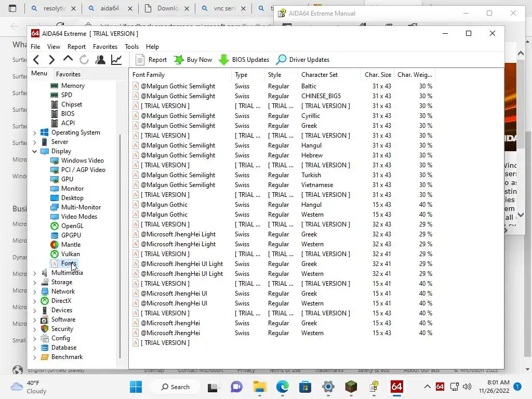Open BIOS Updates from the toolbar

coord(244,60)
